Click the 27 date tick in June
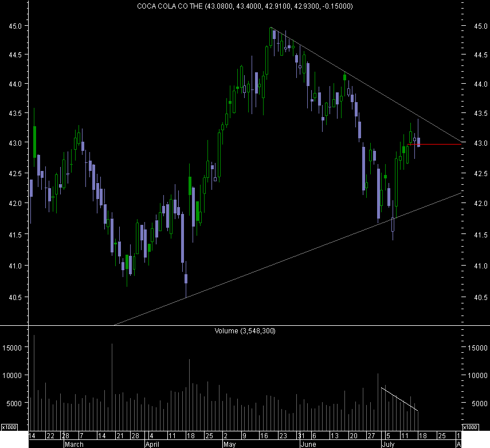Screen dimensions: 490x448 (371, 436)
